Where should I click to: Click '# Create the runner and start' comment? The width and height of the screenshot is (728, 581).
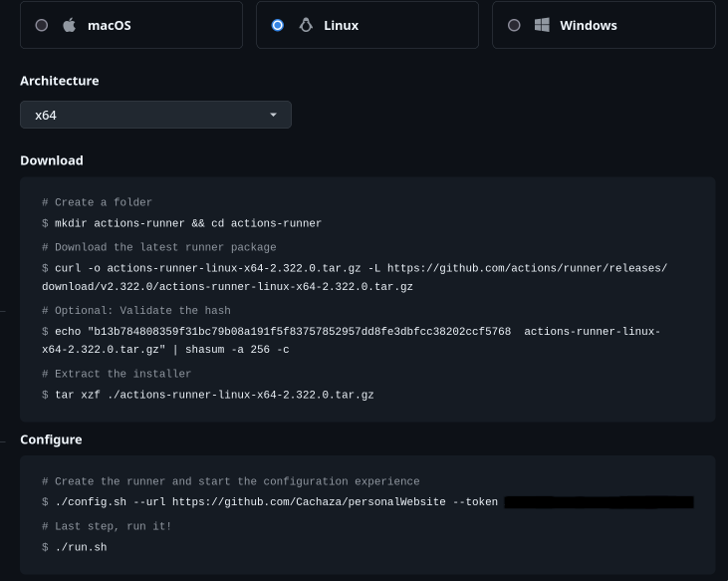pyautogui.click(x=230, y=481)
